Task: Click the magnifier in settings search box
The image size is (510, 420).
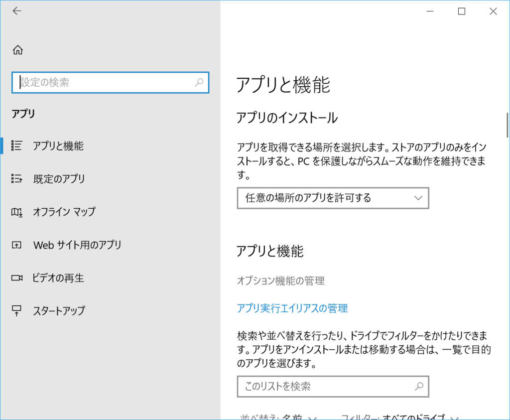Action: [199, 82]
